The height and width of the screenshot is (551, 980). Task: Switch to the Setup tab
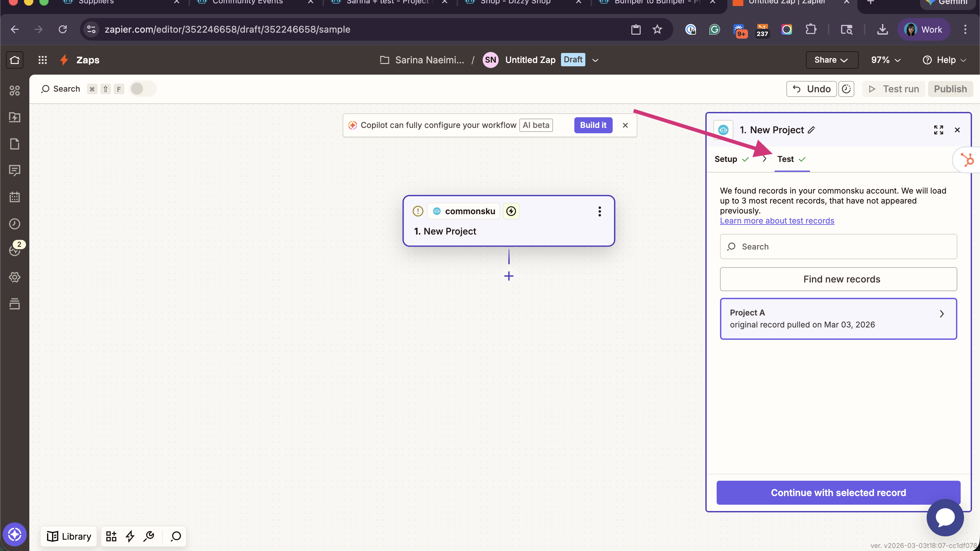coord(731,159)
